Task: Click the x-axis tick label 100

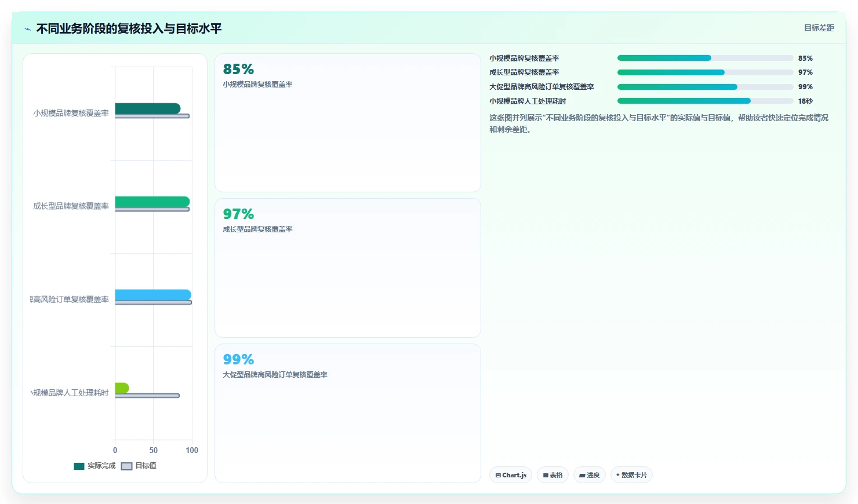Action: [192, 450]
